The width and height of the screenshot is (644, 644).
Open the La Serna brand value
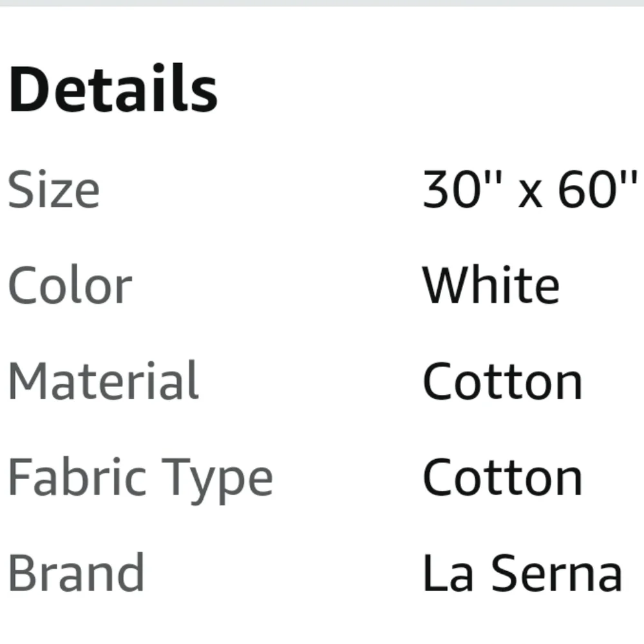(x=522, y=573)
